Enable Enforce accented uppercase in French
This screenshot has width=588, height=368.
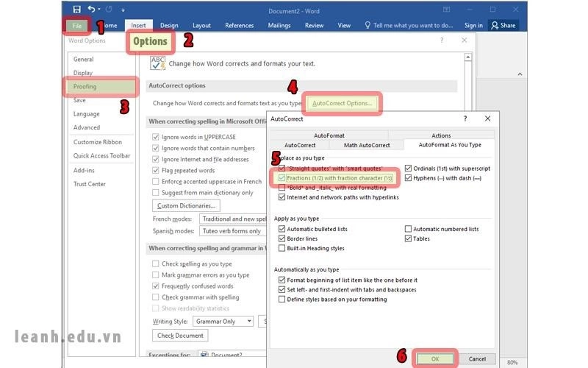[156, 181]
